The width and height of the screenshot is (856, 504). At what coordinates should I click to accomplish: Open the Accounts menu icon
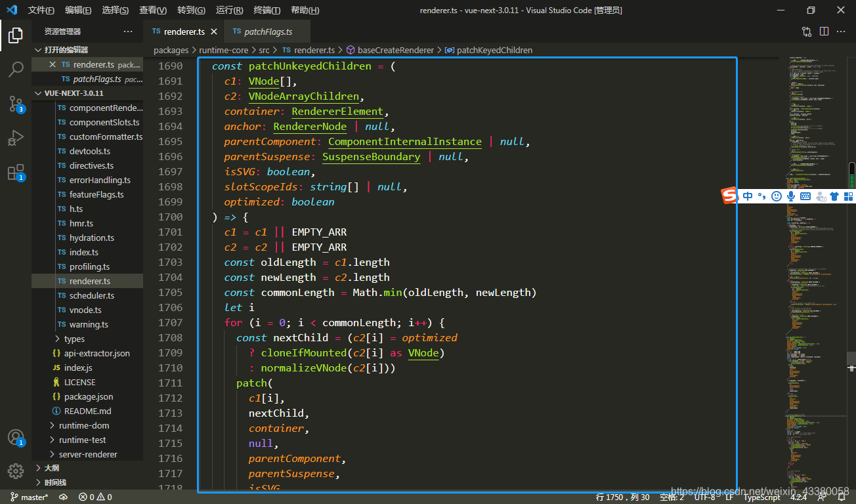tap(16, 438)
